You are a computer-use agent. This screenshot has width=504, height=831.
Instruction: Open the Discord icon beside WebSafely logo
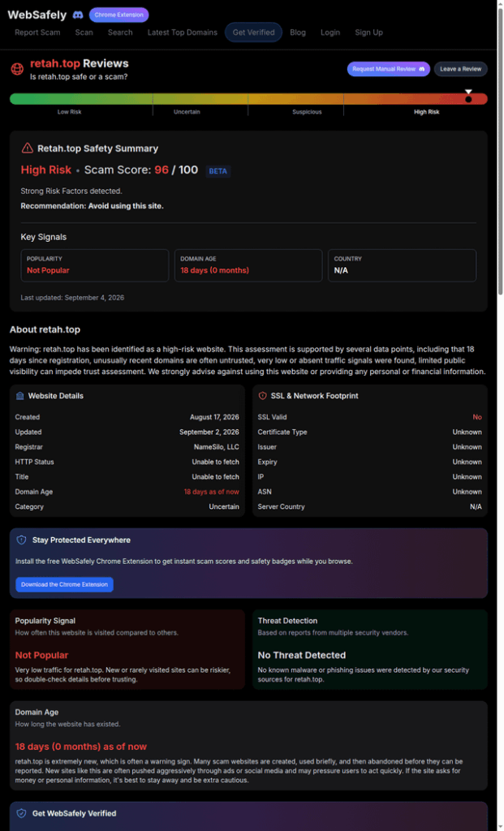(77, 15)
